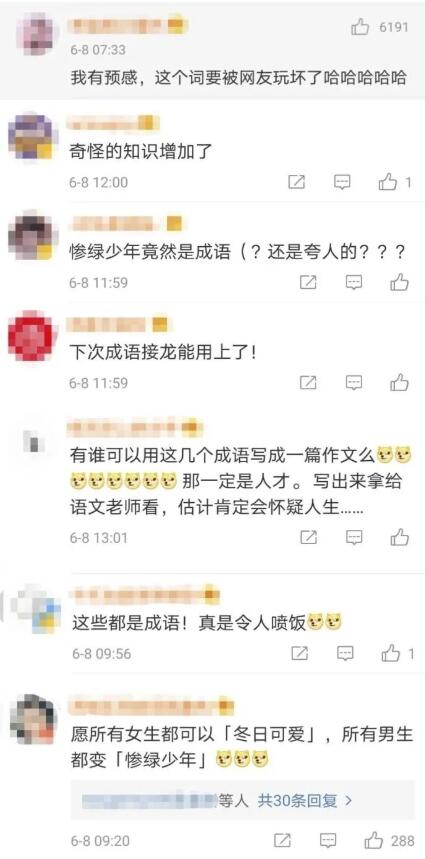Reply to the comment posted at 6-8 13:01
Screen dimensions: 425x859
[354, 537]
